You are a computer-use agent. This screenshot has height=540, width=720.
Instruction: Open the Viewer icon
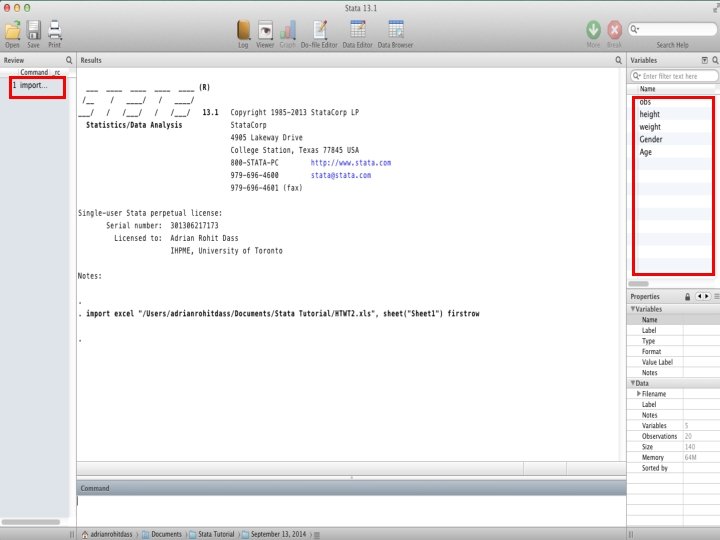[x=265, y=31]
